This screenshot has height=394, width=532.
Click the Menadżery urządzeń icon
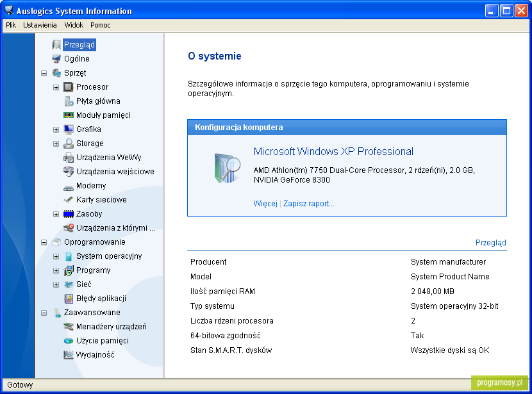[69, 327]
